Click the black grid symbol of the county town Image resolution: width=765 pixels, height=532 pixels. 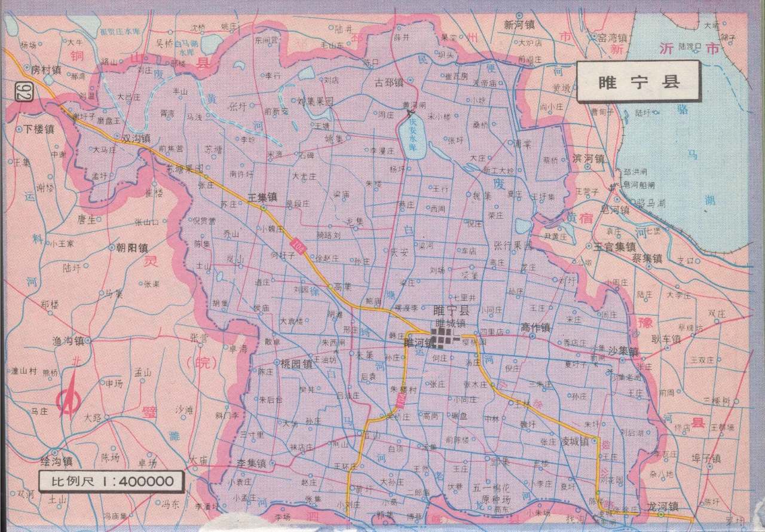coord(444,339)
